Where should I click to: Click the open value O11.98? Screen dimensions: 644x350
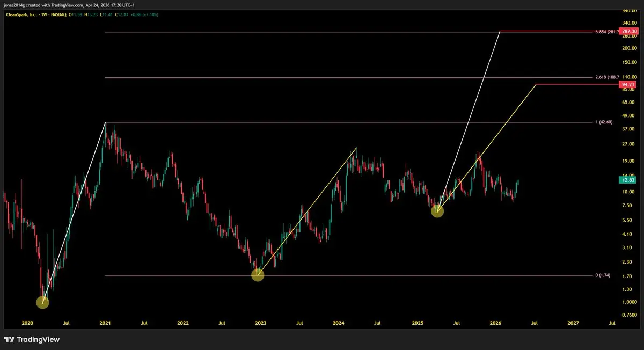(x=75, y=14)
